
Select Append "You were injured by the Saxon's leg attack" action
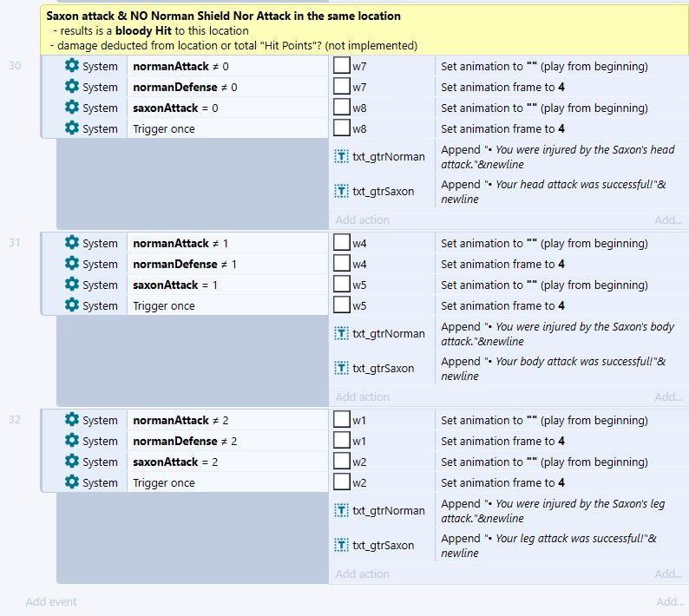click(x=553, y=511)
